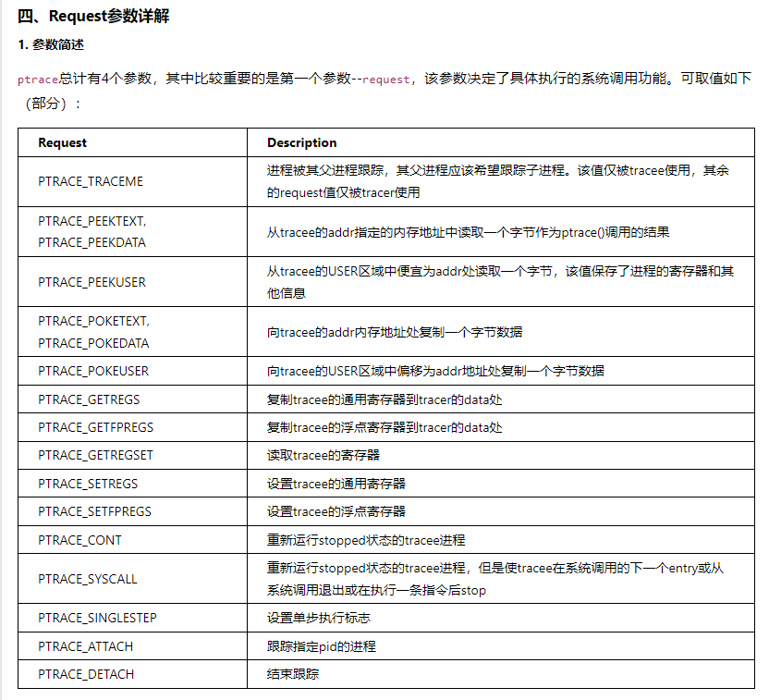
Task: Click the PTRACE_SYSCALL description mentioning 'entry'
Action: click(x=495, y=579)
